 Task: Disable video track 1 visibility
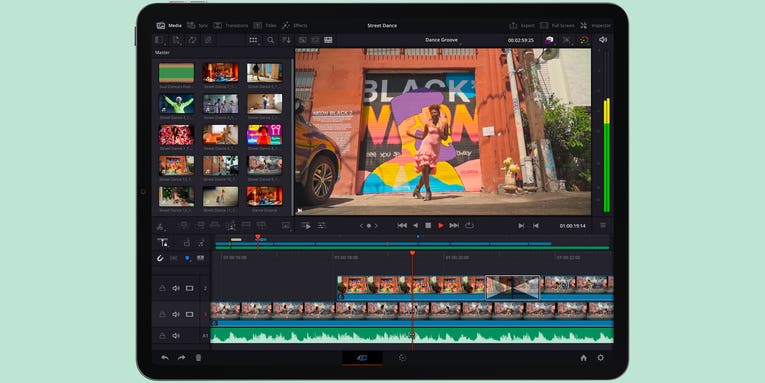pos(189,314)
